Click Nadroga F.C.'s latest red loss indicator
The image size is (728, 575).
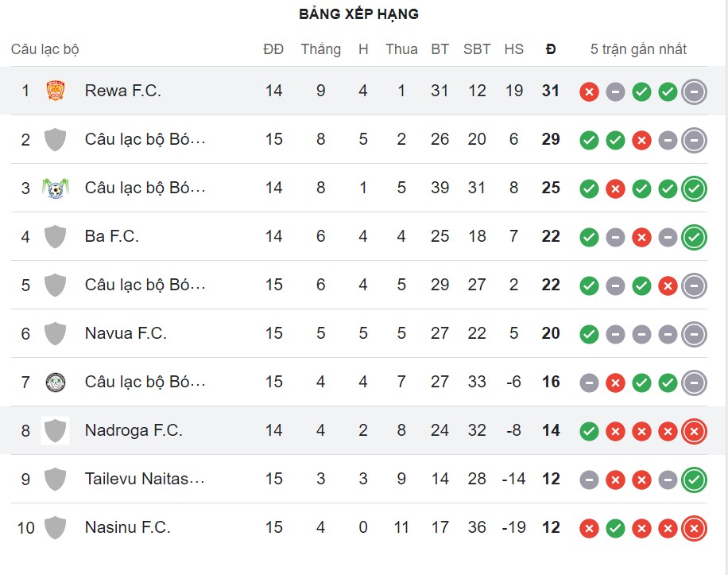[694, 431]
